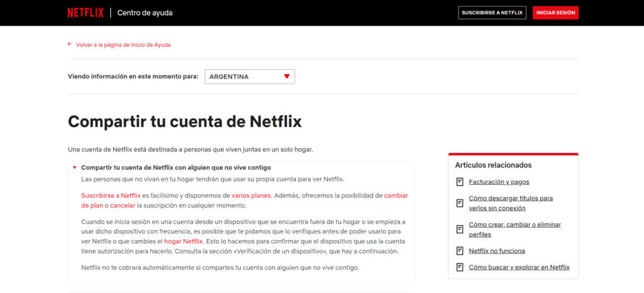Open the 'varios planes' link
Viewport: 644px width, 293px height.
coord(251,196)
